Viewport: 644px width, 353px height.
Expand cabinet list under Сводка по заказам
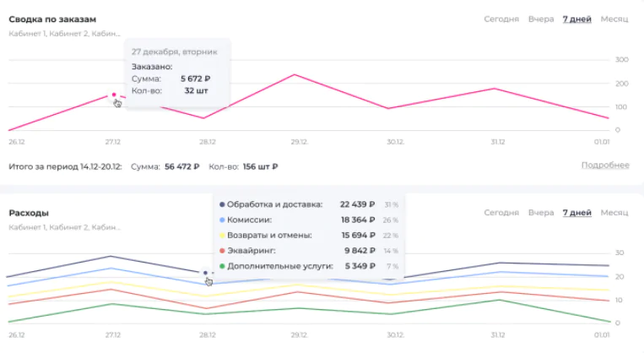[63, 34]
